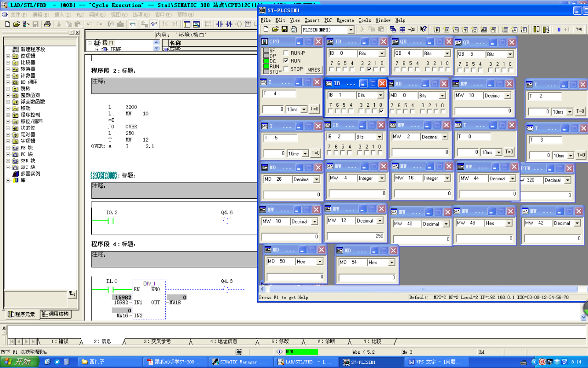Insert Timer window icon in PLCSIM
The width and height of the screenshot is (588, 368).
[465, 29]
